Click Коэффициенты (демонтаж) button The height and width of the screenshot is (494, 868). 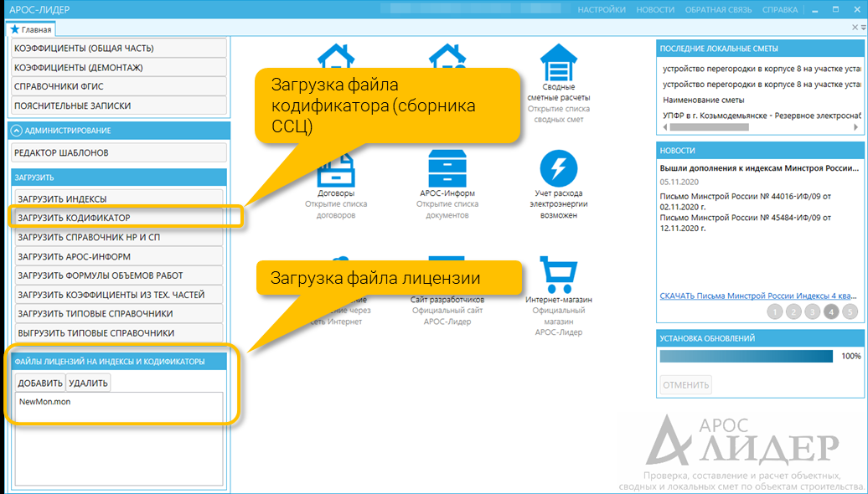(x=118, y=68)
